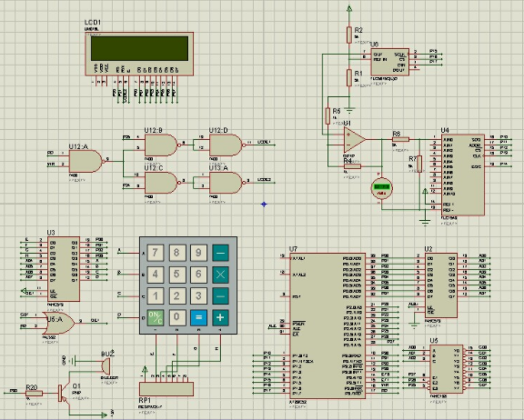The image size is (524, 420).
Task: Select the U7 microcontroller chip
Action: tap(327, 325)
